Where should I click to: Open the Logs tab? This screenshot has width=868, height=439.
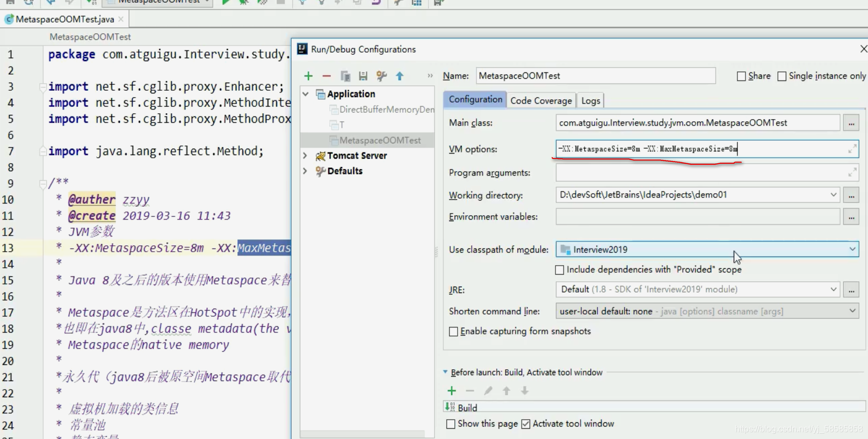pos(590,100)
